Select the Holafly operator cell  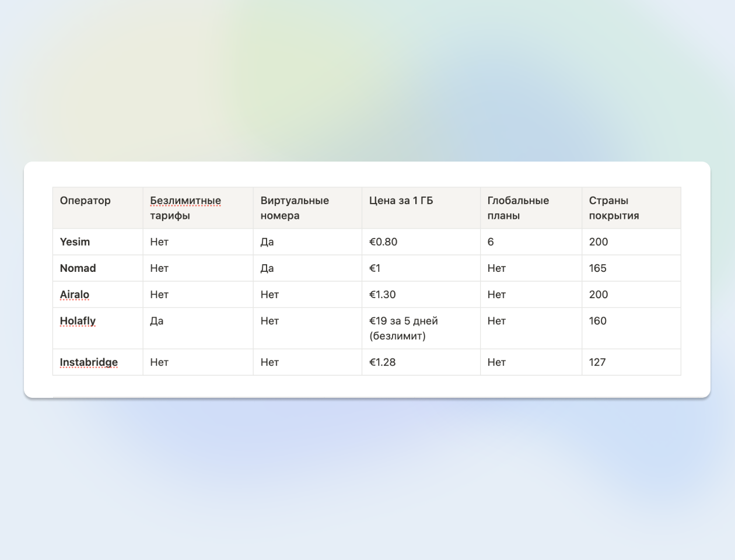(98, 328)
